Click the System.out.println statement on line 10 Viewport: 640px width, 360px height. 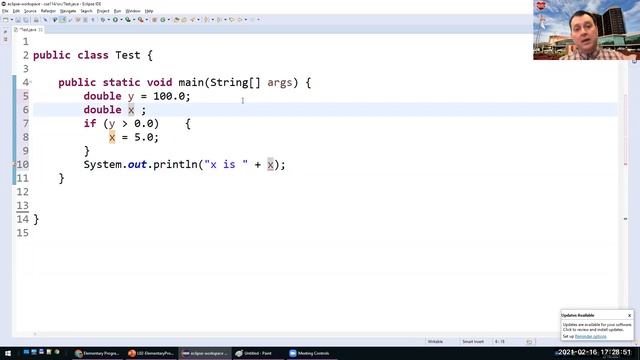(x=184, y=164)
